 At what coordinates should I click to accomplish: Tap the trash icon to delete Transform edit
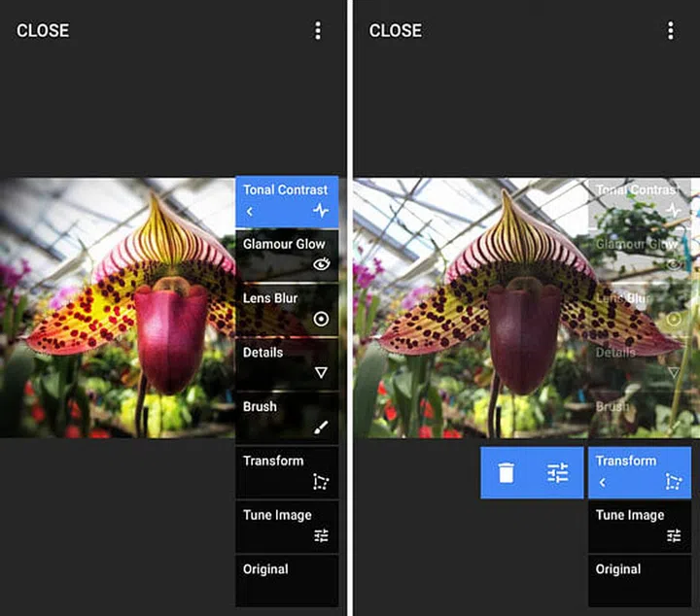click(506, 473)
